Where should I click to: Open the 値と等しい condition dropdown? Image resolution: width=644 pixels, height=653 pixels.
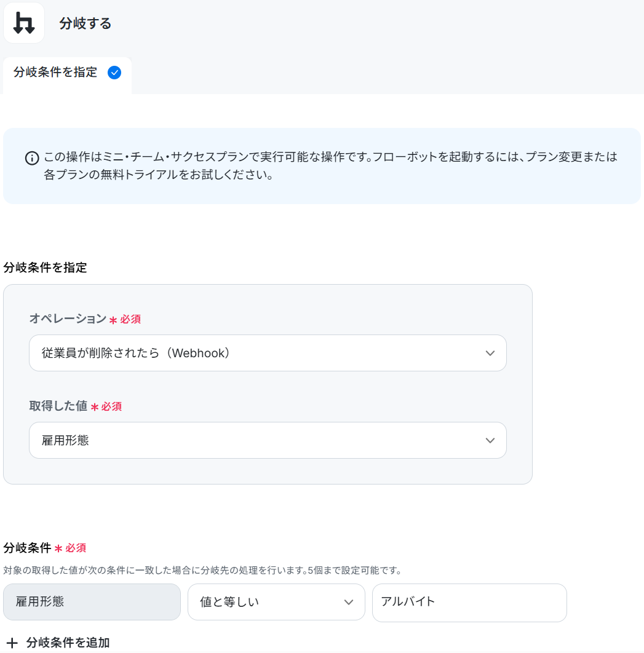276,602
